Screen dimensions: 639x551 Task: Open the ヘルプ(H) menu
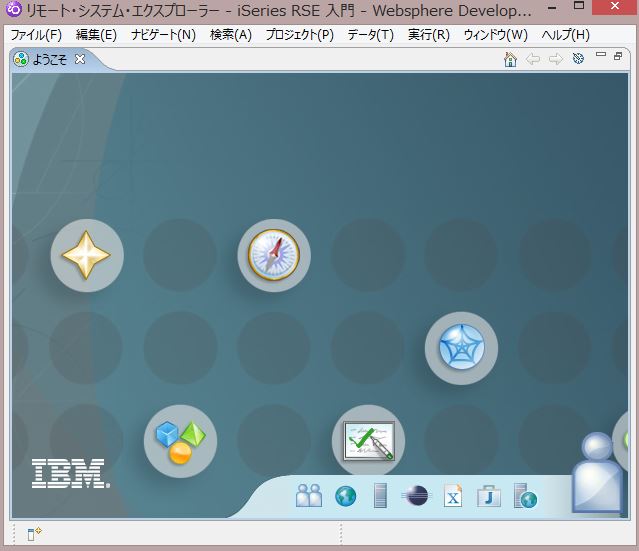pyautogui.click(x=566, y=35)
